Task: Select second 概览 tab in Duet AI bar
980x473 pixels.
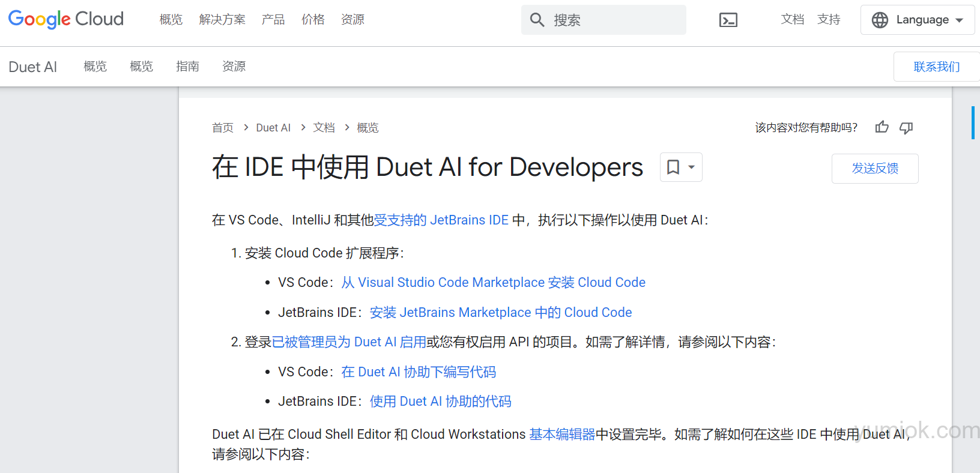Action: pyautogui.click(x=142, y=66)
